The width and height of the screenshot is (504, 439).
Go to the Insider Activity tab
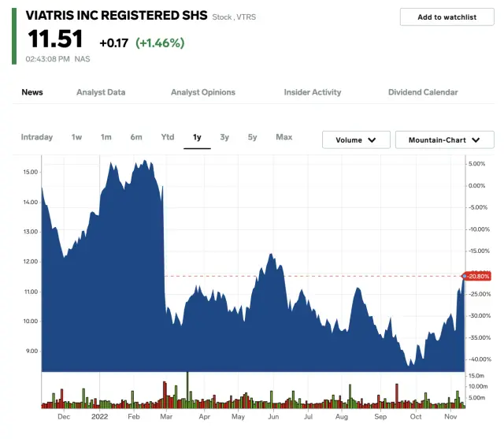[313, 92]
